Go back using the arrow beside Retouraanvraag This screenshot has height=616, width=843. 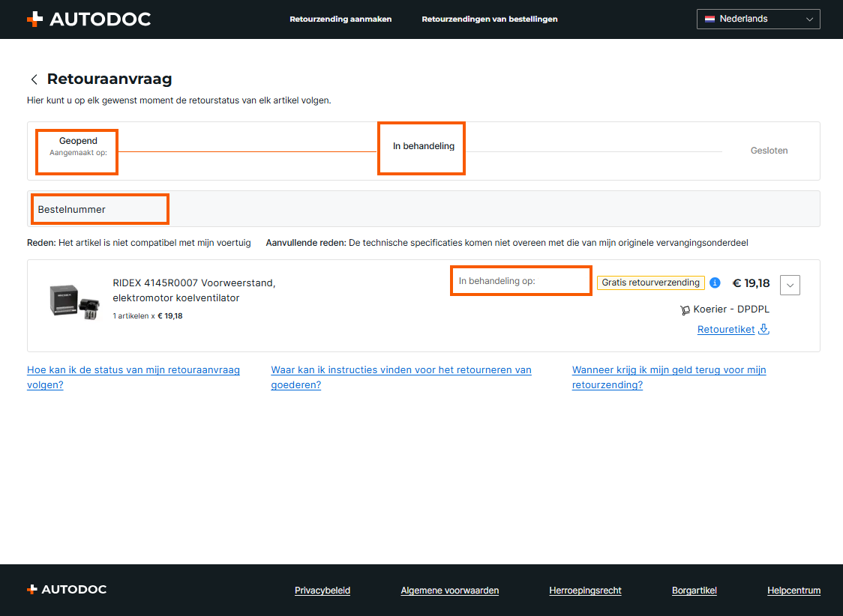[34, 79]
